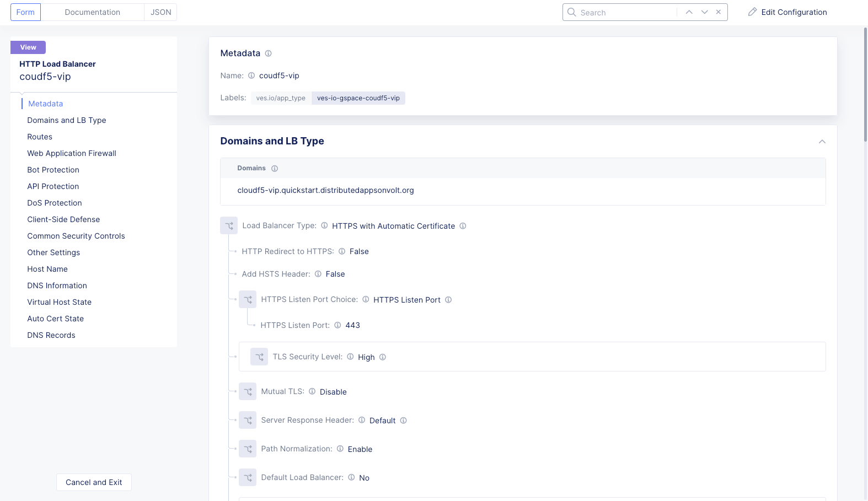
Task: Click the page vertical scrollbar
Action: 865,83
